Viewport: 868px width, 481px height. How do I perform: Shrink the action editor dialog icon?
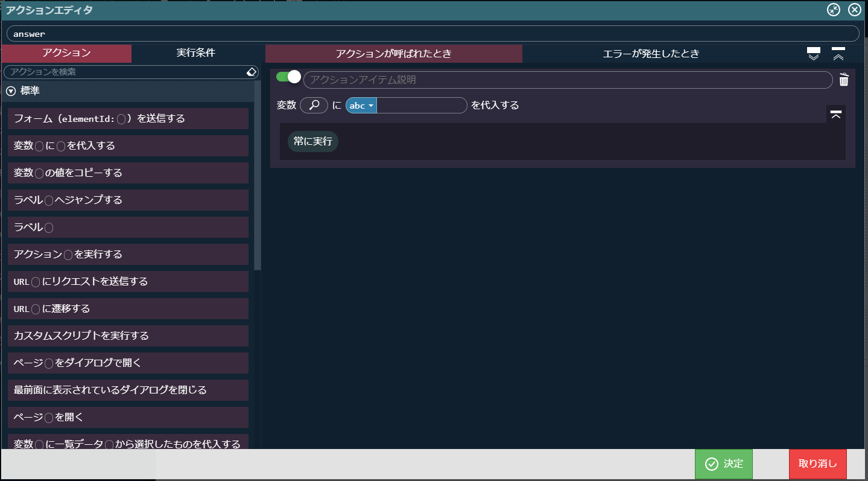834,10
